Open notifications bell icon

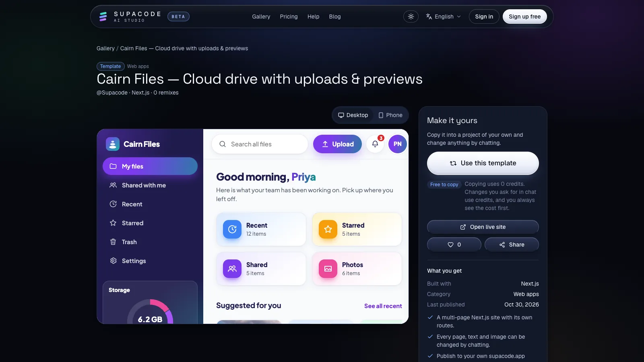coord(375,144)
